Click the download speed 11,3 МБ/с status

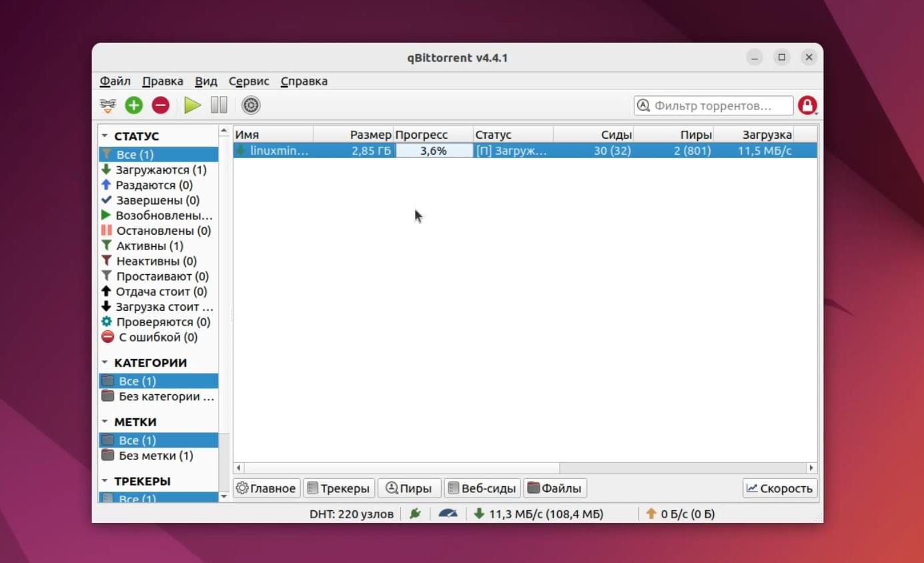click(538, 514)
